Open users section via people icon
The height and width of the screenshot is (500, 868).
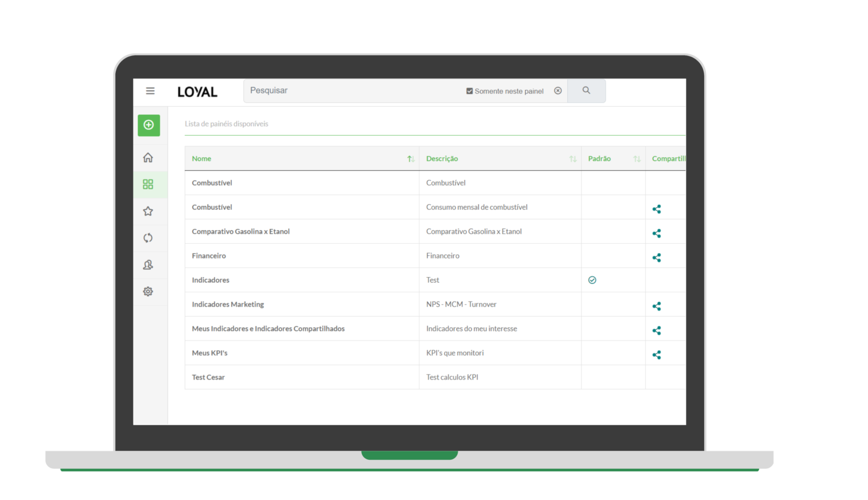[x=147, y=264]
